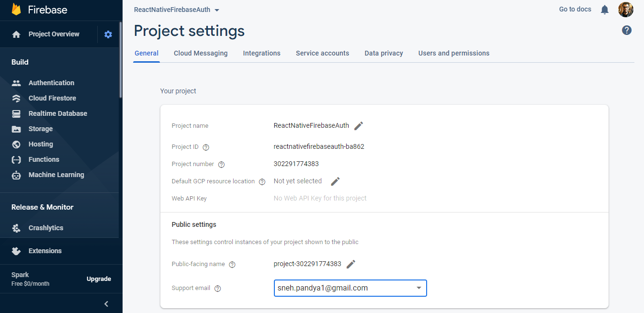Click the notifications bell icon
Screen dimensions: 644x313
tap(605, 10)
